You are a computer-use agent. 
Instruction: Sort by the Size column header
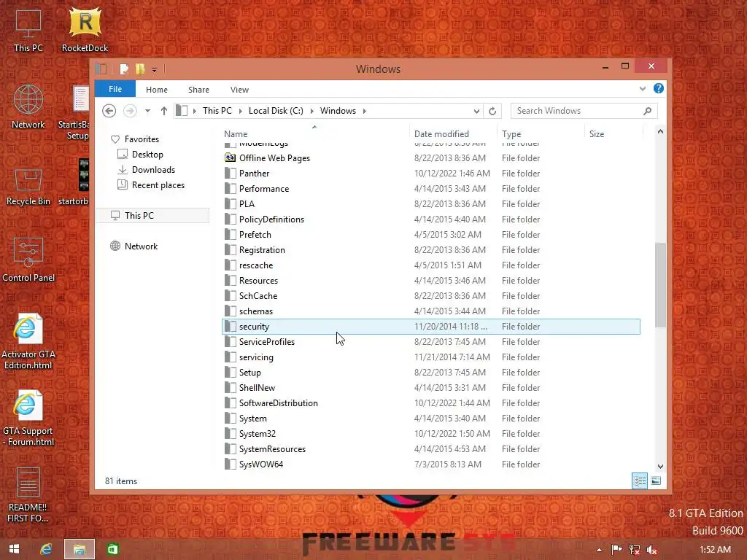click(614, 134)
